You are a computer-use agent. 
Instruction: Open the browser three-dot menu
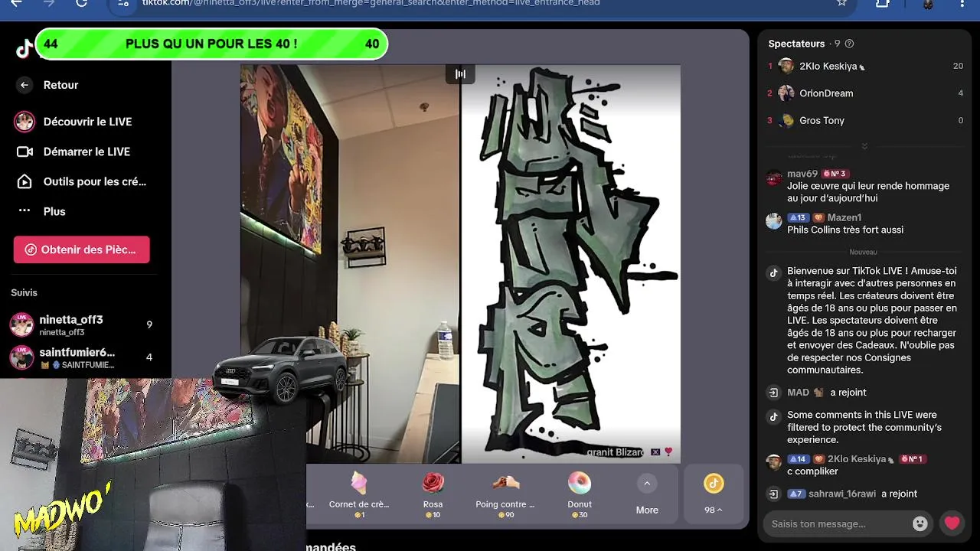(x=962, y=3)
